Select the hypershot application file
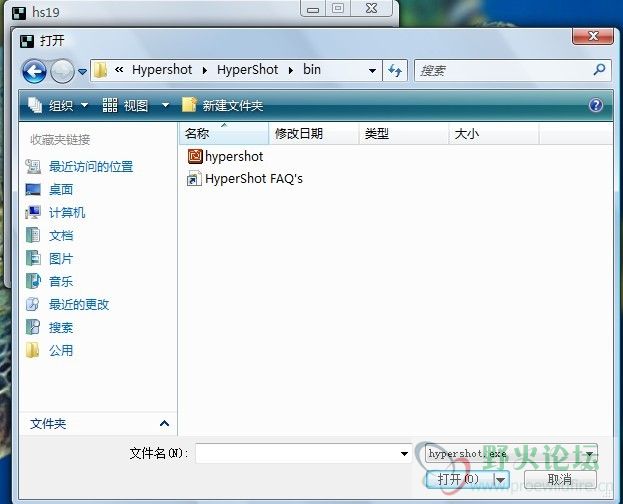Screen dimensions: 623x504 [x=225, y=156]
